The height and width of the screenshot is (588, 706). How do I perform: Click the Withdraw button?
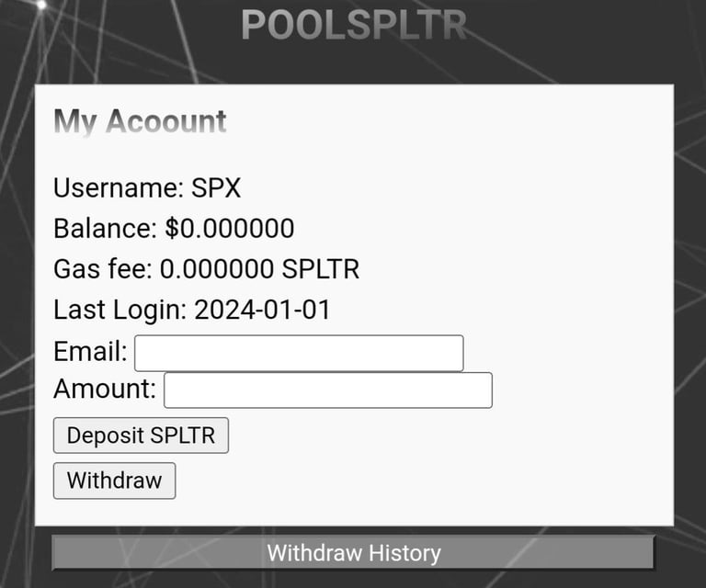(x=114, y=481)
